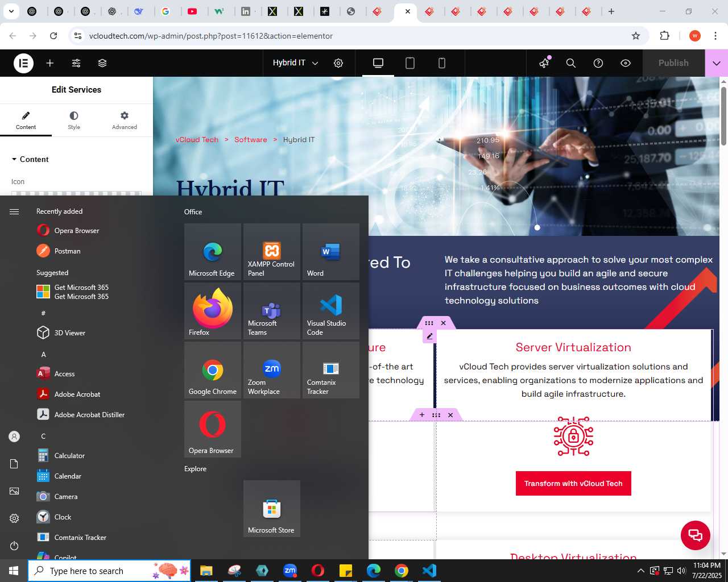
Task: Open Site Settings sliders icon in Elementor
Action: tap(76, 63)
